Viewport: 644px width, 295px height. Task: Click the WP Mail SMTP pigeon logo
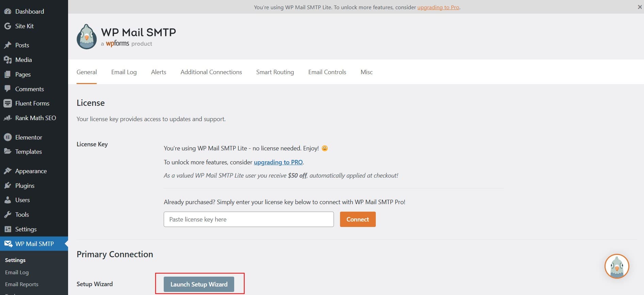[x=87, y=37]
